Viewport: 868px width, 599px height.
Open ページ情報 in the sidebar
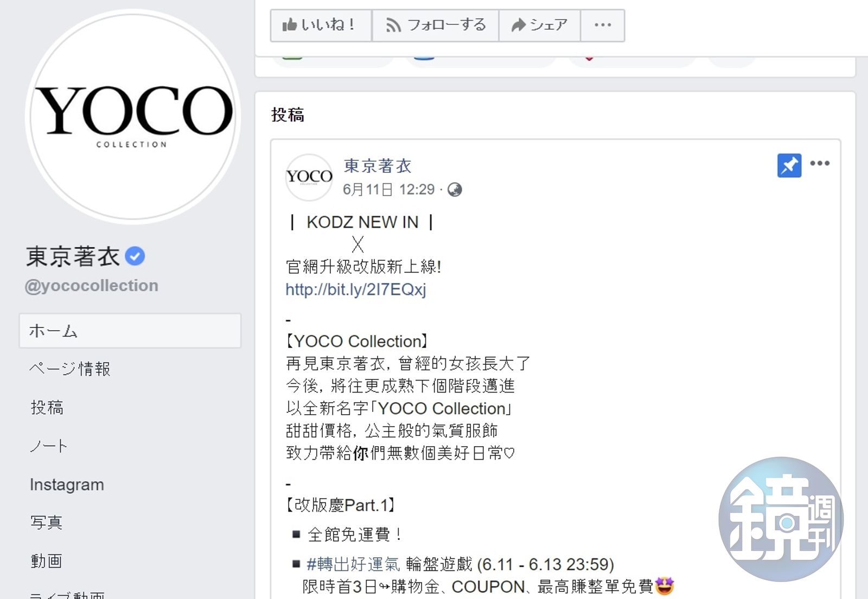point(70,369)
